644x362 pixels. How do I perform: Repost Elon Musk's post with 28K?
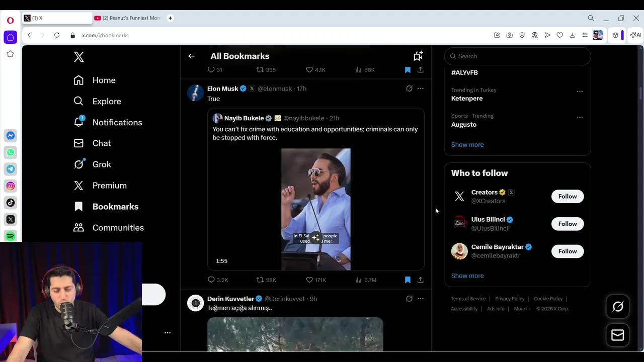[x=266, y=280]
